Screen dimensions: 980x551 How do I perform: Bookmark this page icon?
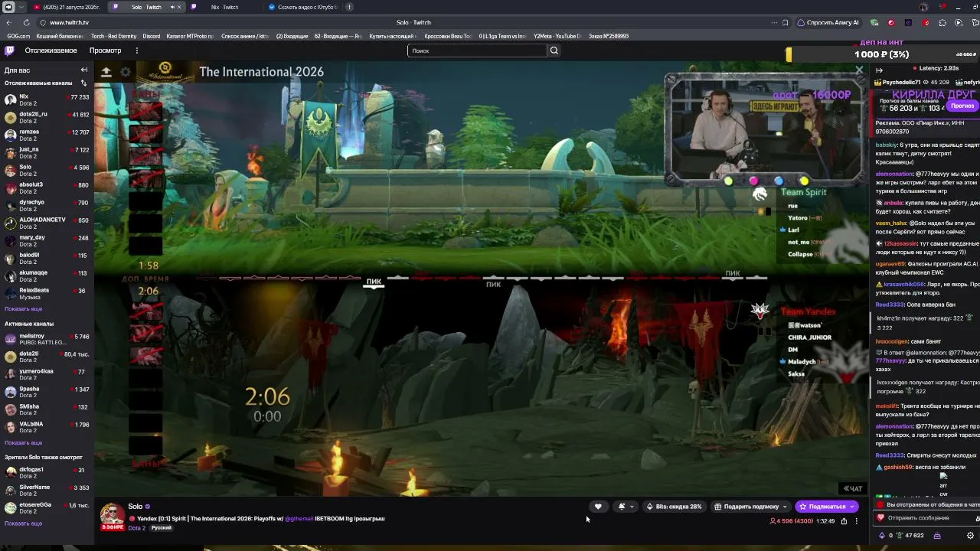pyautogui.click(x=785, y=23)
